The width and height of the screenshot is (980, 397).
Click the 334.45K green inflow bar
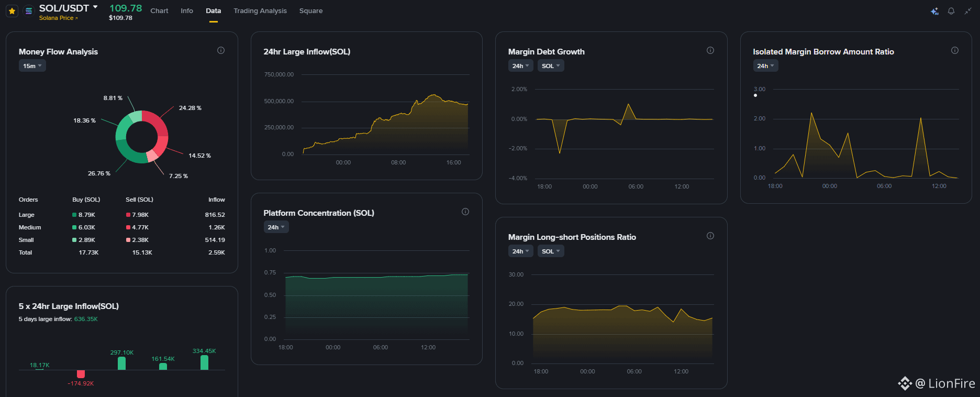pyautogui.click(x=204, y=362)
